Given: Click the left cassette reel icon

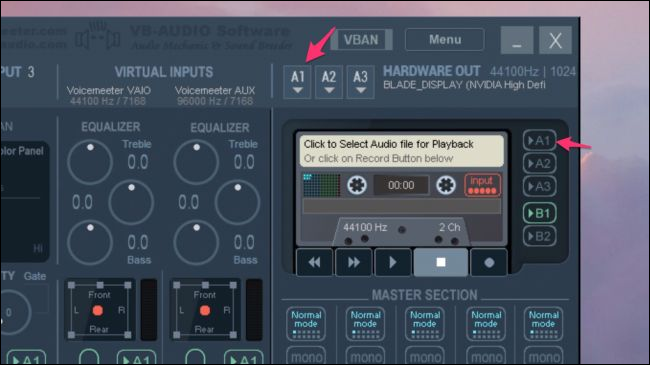Looking at the screenshot, I should coord(357,185).
